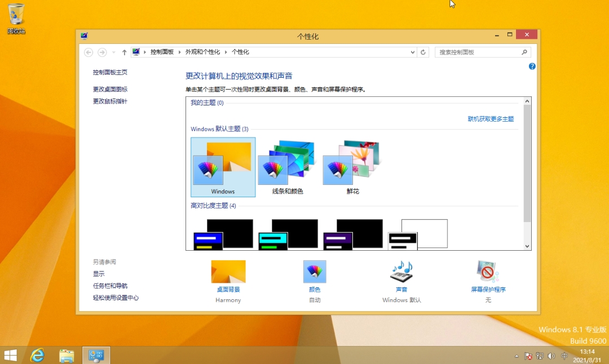Click the refresh button beside address bar
The height and width of the screenshot is (364, 609).
click(423, 52)
